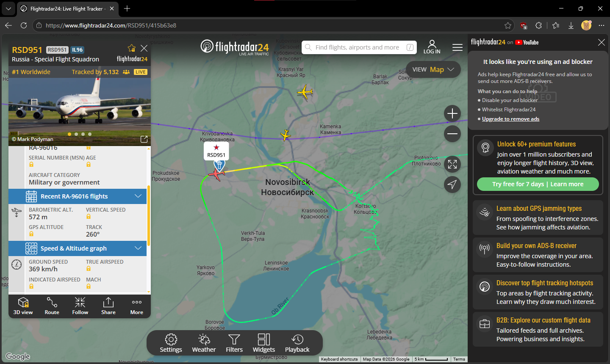
Task: Select the red RSD951 aircraft on map
Action: 217,173
